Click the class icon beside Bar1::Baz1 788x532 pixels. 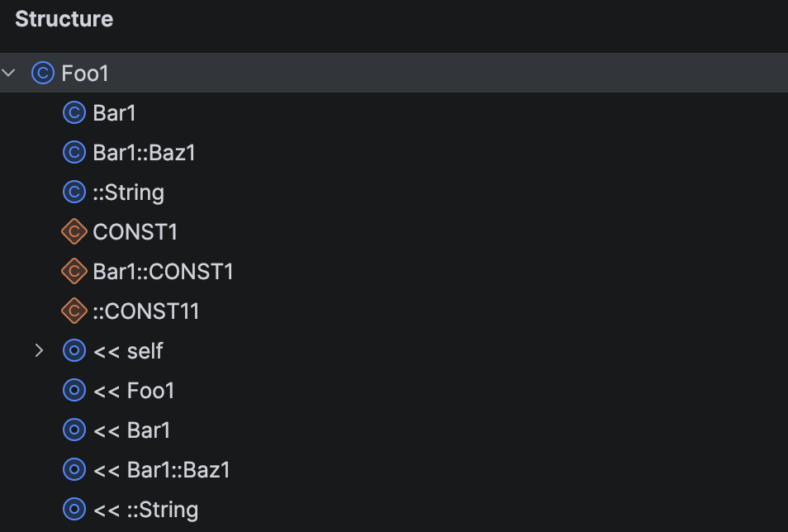74,153
